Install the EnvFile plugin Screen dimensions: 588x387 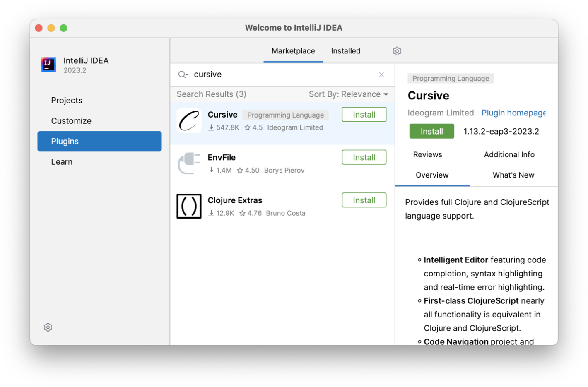[364, 157]
